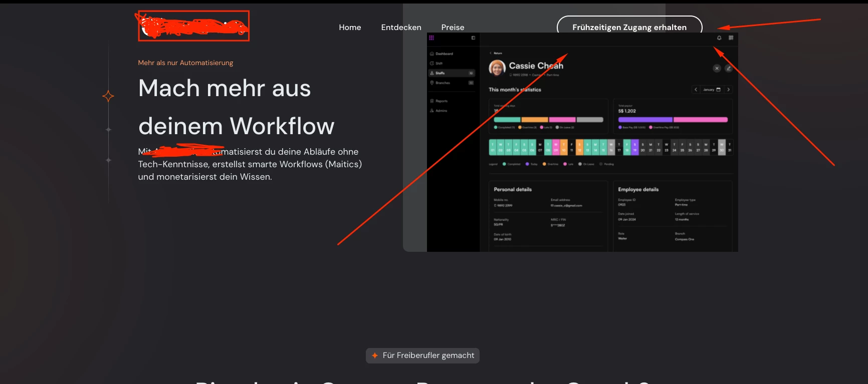Click the purple app grid icon in dashboard
Viewport: 868px width, 384px height.
(431, 38)
